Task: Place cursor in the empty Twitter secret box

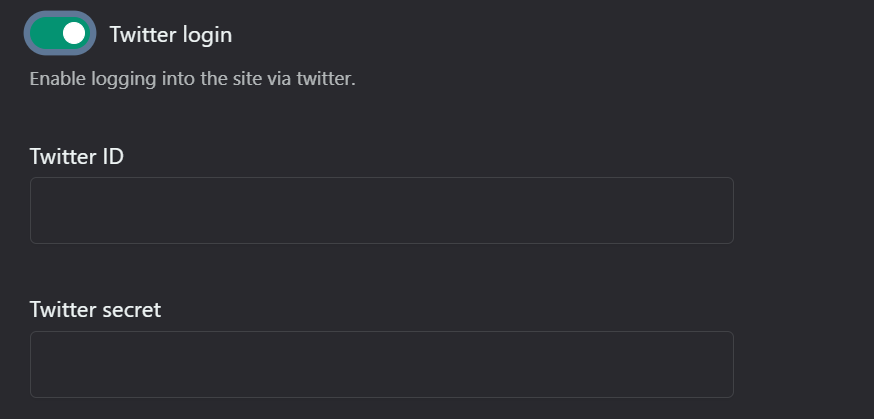Action: tap(382, 364)
